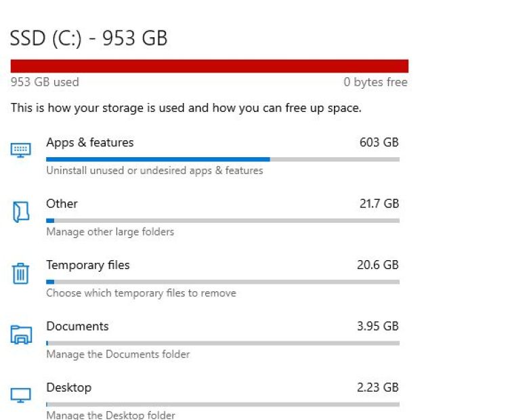Click the 603 GB size value
The width and height of the screenshot is (508, 420).
379,143
